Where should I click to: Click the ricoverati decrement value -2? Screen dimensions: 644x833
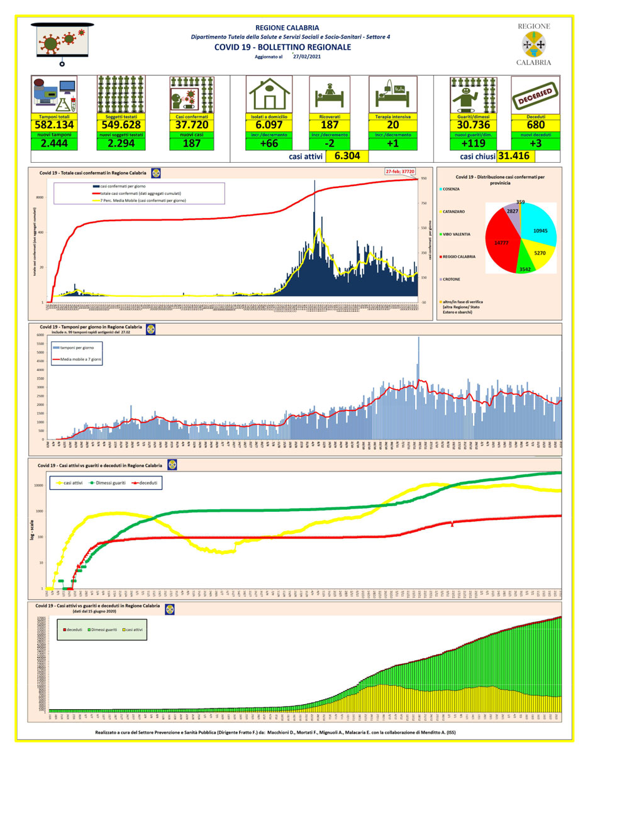tap(330, 143)
